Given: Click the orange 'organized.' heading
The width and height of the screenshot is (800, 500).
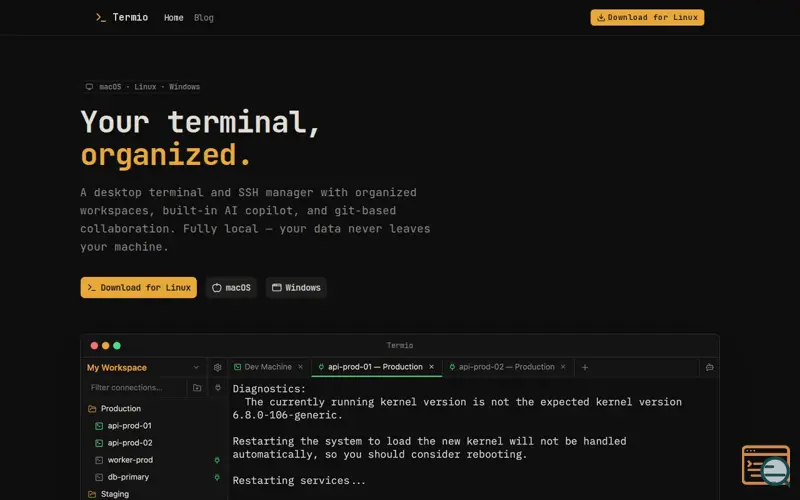Looking at the screenshot, I should point(166,155).
